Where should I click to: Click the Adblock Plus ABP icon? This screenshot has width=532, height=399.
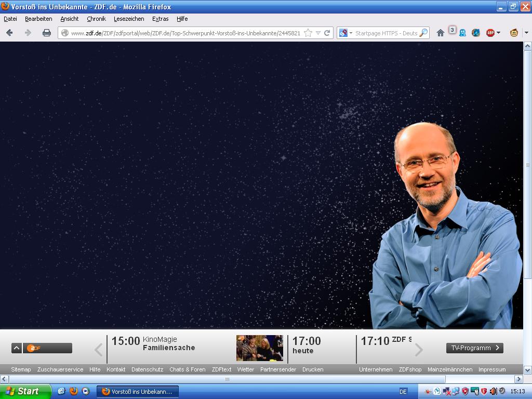pyautogui.click(x=490, y=33)
